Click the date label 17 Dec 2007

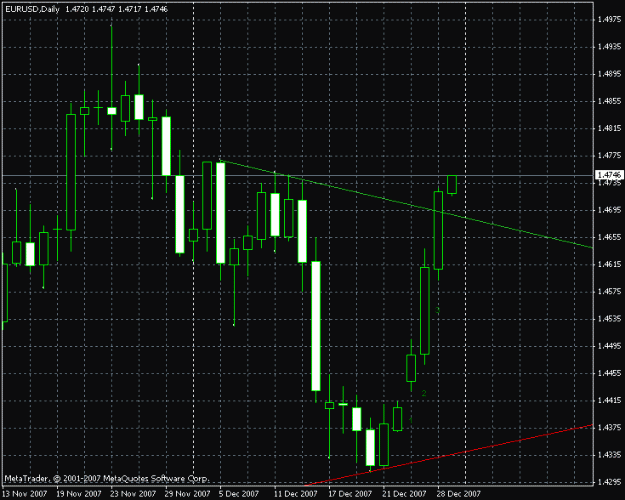tap(350, 494)
